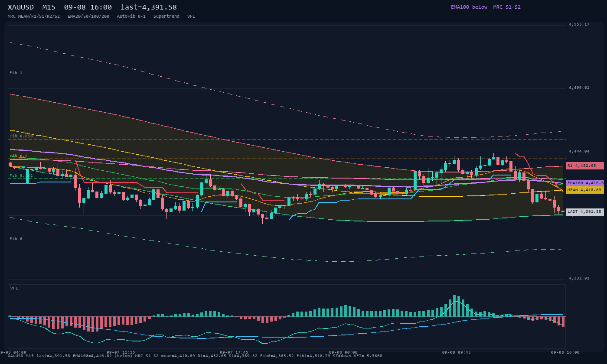607x364 pixels.
Task: Select the 4,332.91 price axis label
Action: point(579,278)
